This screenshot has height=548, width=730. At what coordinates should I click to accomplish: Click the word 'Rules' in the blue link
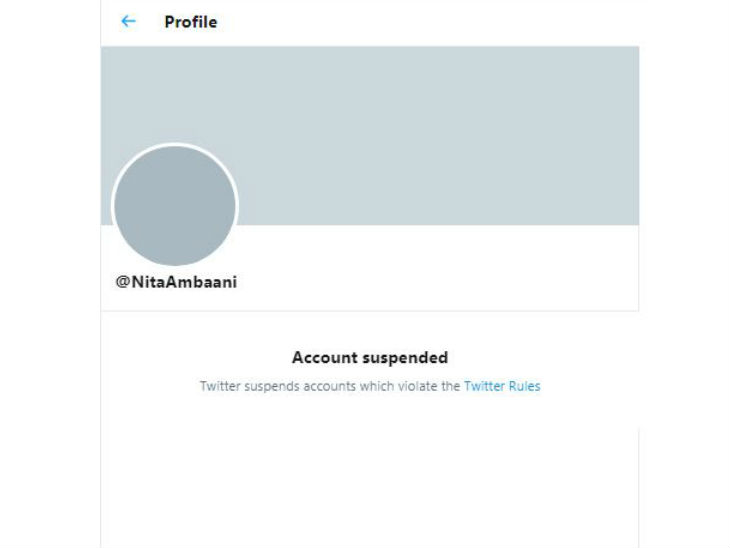525,386
